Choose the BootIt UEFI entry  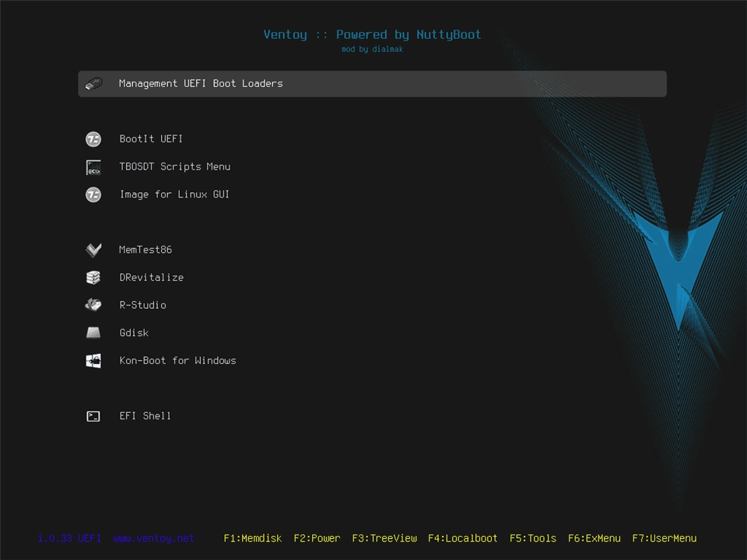click(151, 139)
